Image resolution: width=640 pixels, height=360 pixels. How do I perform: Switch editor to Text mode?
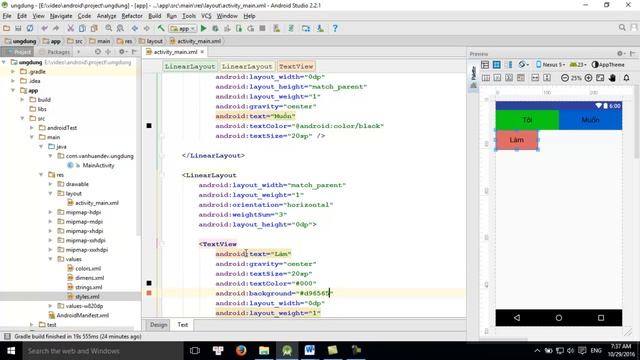click(x=182, y=325)
